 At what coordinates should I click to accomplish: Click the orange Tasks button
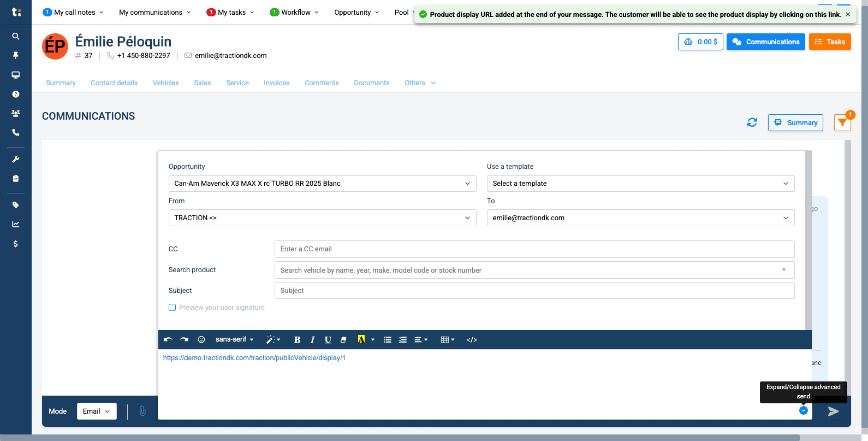coord(830,42)
